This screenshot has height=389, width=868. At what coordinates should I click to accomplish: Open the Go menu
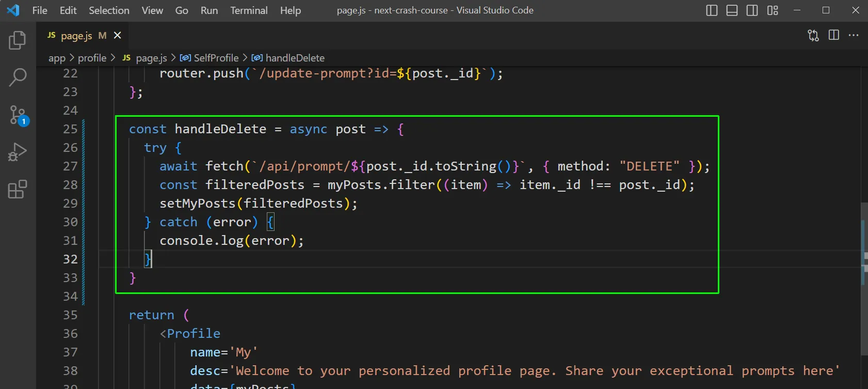point(182,10)
